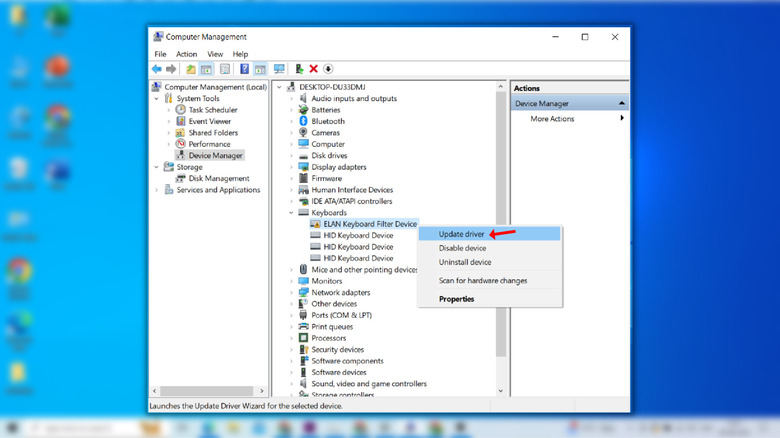
Task: Click the Performance icon in left tree
Action: (x=181, y=144)
